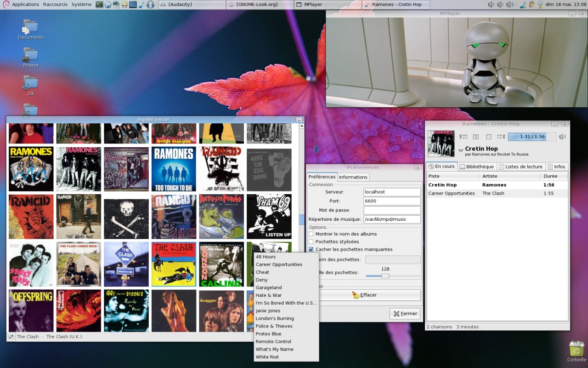588x368 pixels.
Task: Open the Listes de lecture tab
Action: point(520,167)
